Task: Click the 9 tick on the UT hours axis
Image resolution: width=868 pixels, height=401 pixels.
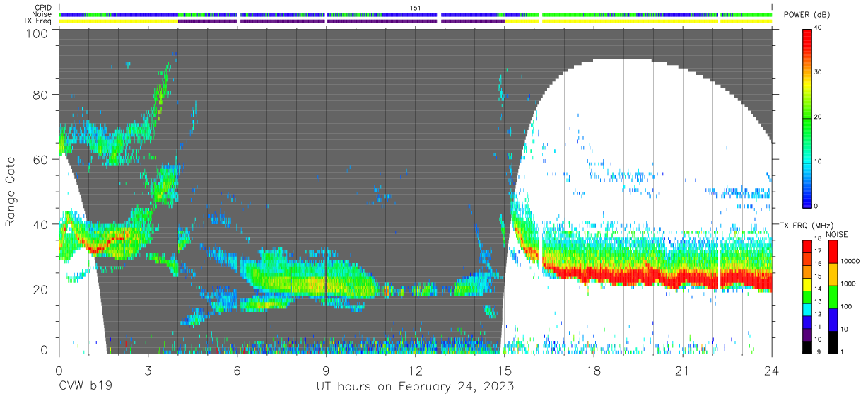Action: (326, 371)
